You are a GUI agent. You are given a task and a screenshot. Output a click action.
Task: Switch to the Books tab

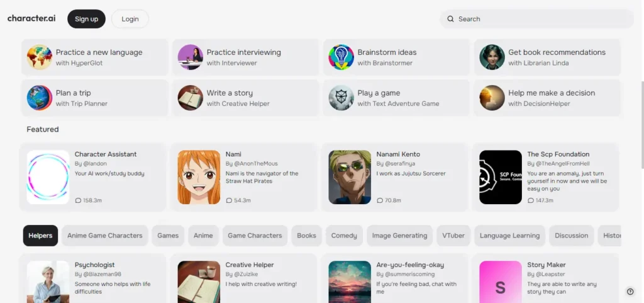(x=307, y=236)
